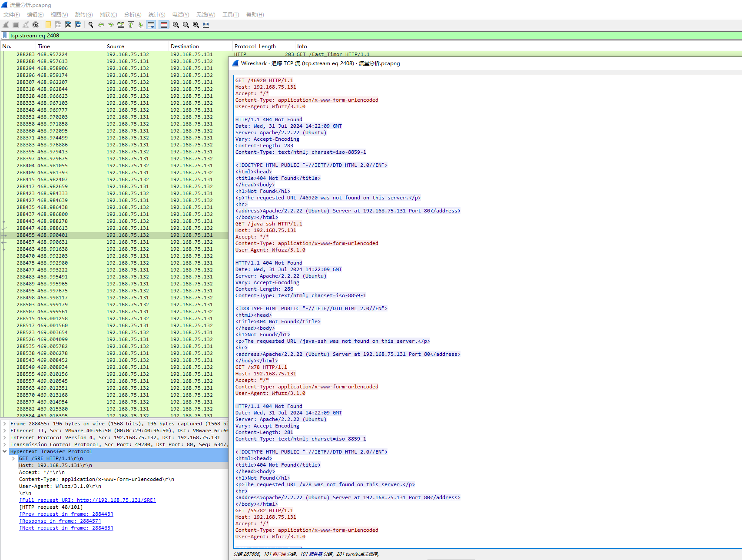Collapse the Hypertext Transfer Protocol node
The width and height of the screenshot is (742, 560).
coord(5,451)
